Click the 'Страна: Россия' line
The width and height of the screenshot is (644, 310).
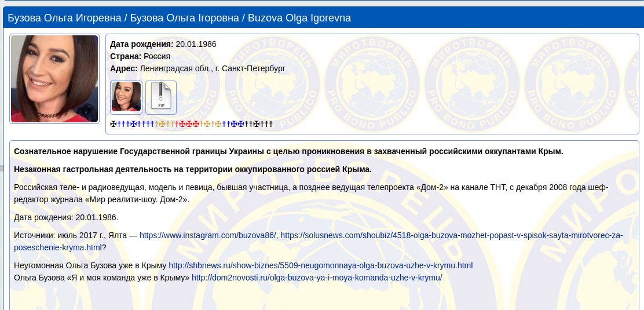click(140, 56)
